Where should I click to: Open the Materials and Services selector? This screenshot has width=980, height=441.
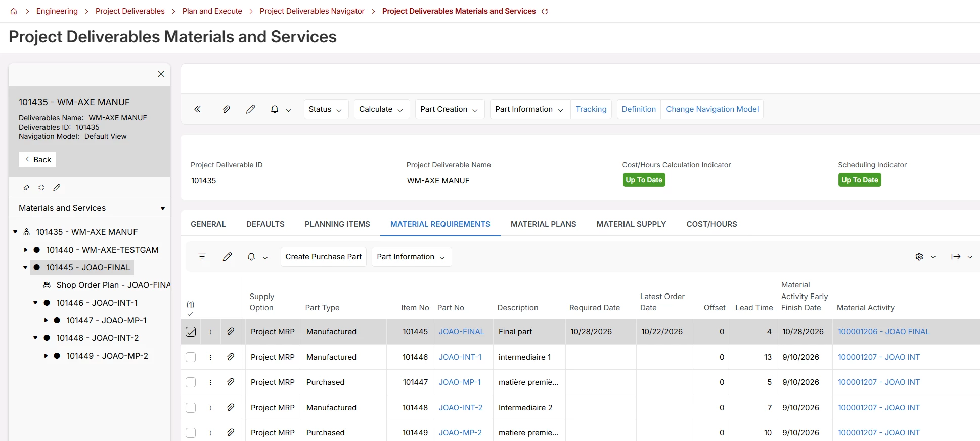click(90, 208)
